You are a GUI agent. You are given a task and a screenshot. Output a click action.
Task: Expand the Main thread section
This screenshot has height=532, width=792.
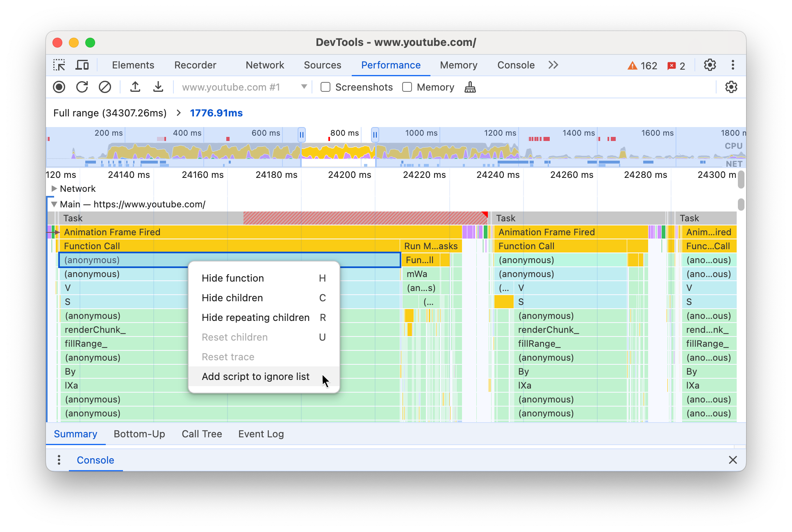pos(55,204)
